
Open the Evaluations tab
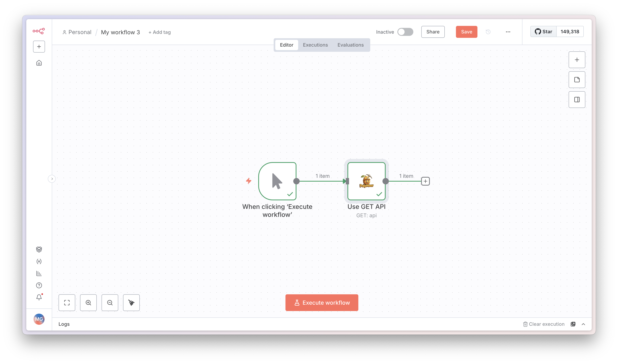coord(350,45)
